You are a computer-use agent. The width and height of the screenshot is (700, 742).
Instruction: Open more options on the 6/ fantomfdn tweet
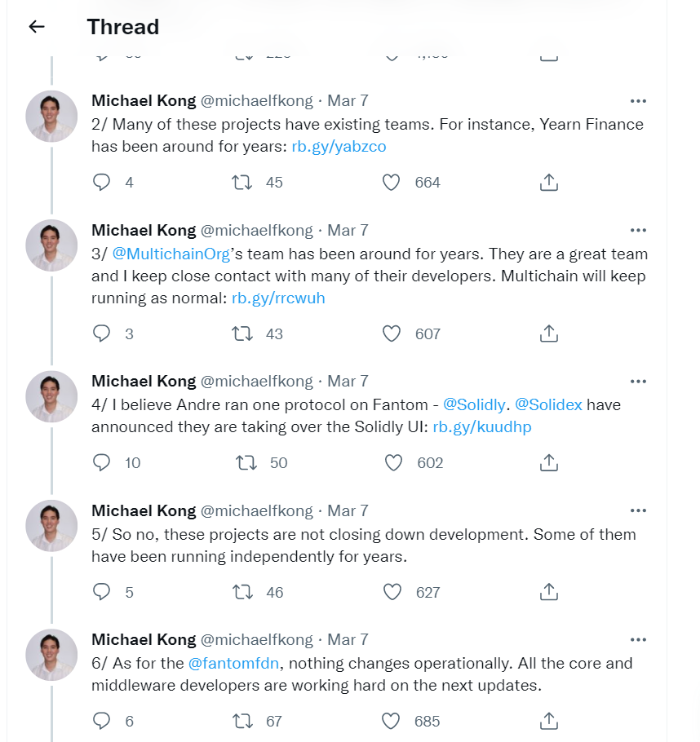tap(638, 640)
